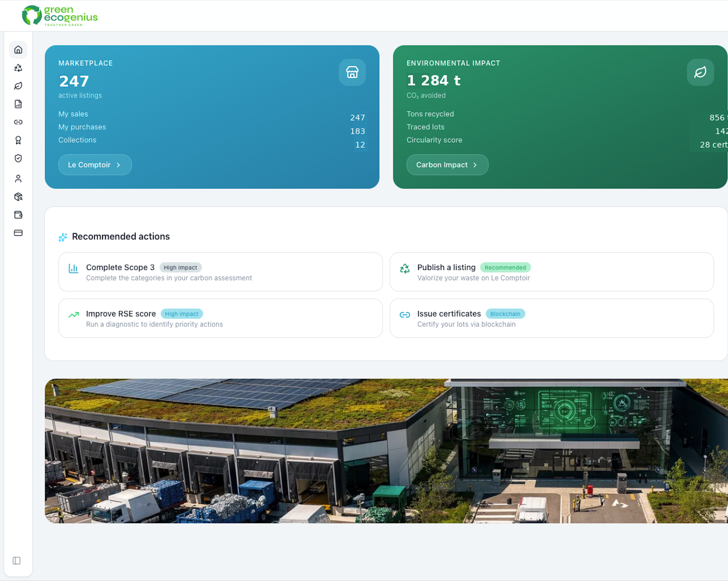
Task: Select the recycling marketplace sidebar icon
Action: coord(18,68)
